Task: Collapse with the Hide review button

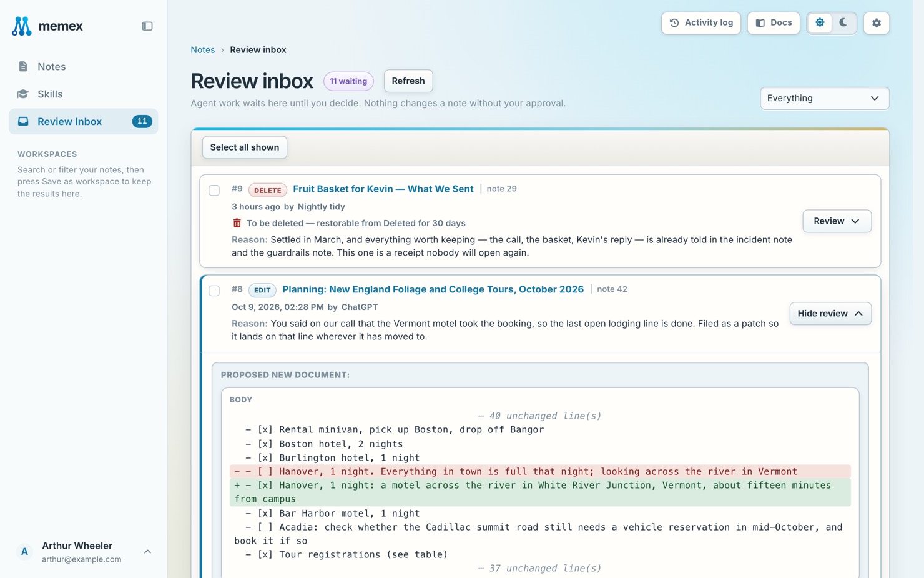Action: tap(830, 314)
